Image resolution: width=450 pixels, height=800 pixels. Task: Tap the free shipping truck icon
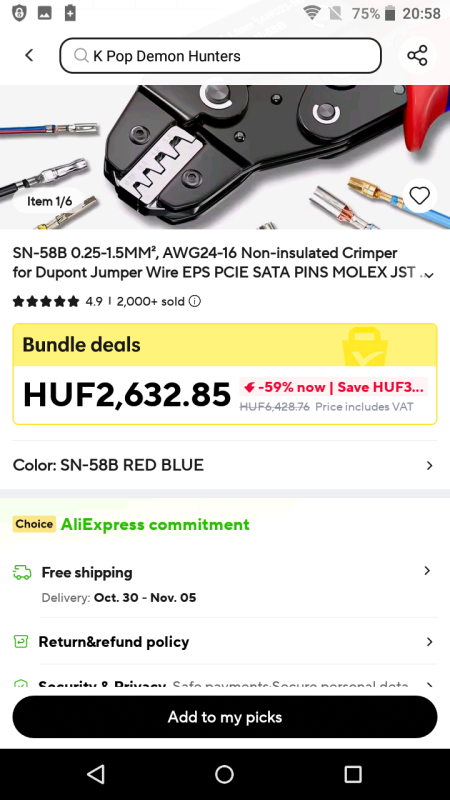[x=21, y=572]
